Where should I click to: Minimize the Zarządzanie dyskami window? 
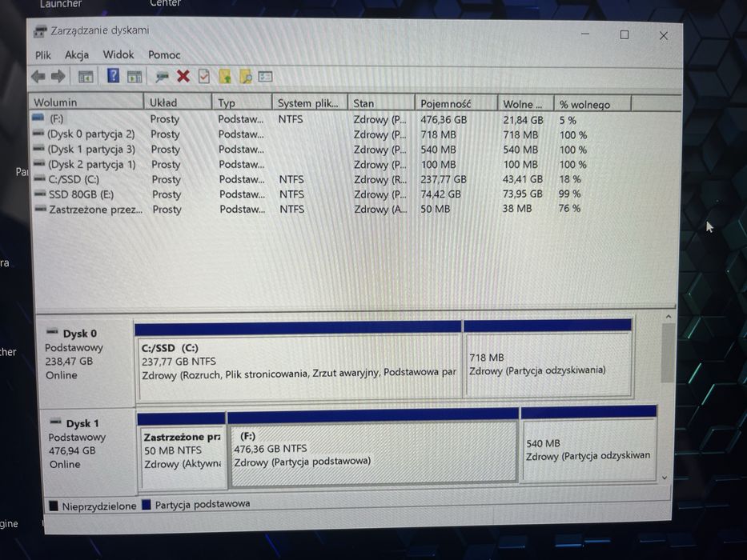pyautogui.click(x=585, y=34)
